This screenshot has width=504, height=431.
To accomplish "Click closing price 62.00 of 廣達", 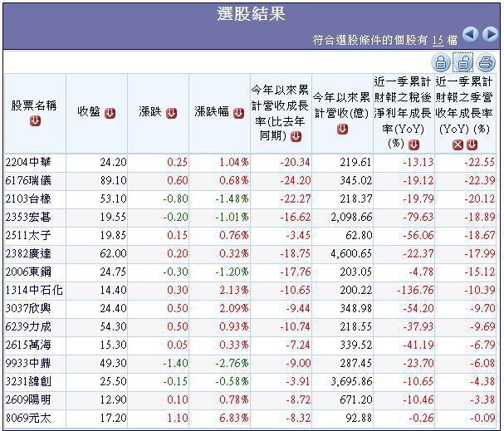I will pyautogui.click(x=113, y=253).
